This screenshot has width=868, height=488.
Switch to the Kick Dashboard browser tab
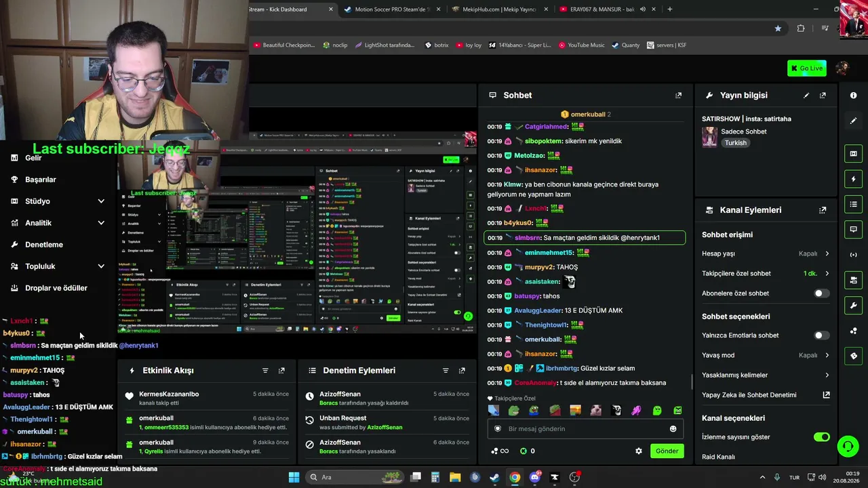[292, 9]
